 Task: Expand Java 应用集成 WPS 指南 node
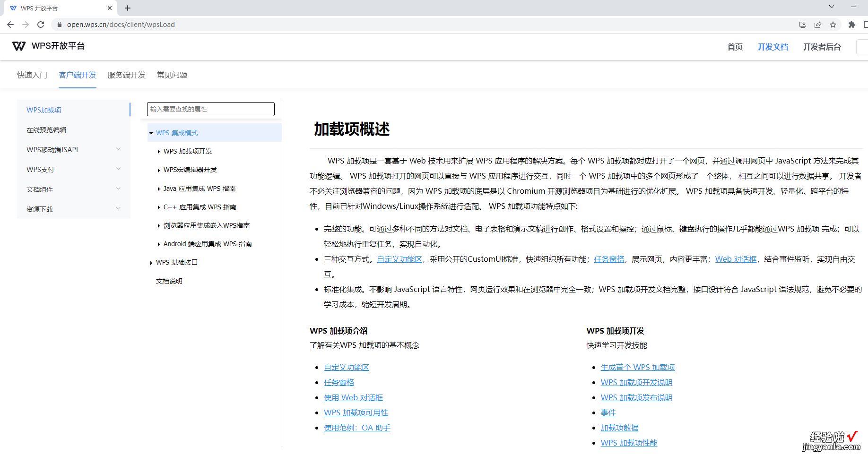click(x=158, y=189)
